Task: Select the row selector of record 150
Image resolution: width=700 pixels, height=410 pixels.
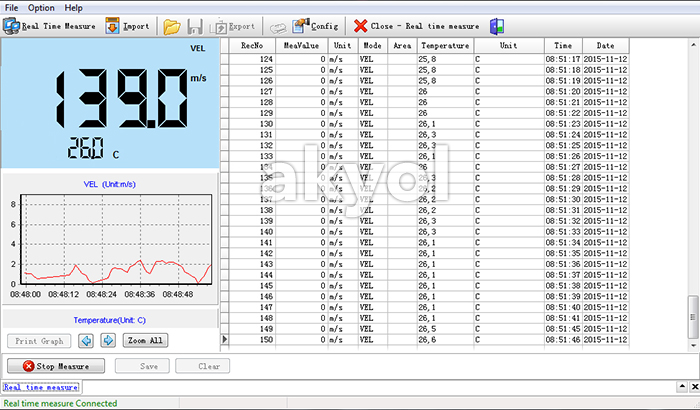Action: (x=225, y=339)
